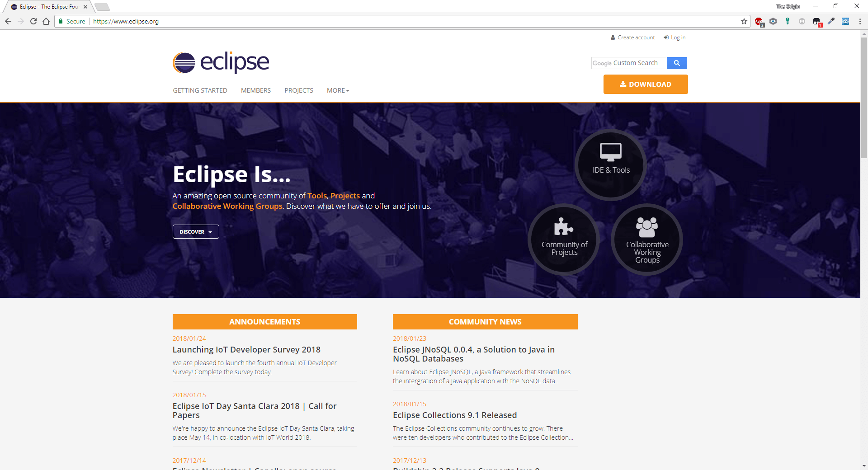Open IDE & Tools circle
Screen dimensions: 868x470
tap(611, 165)
